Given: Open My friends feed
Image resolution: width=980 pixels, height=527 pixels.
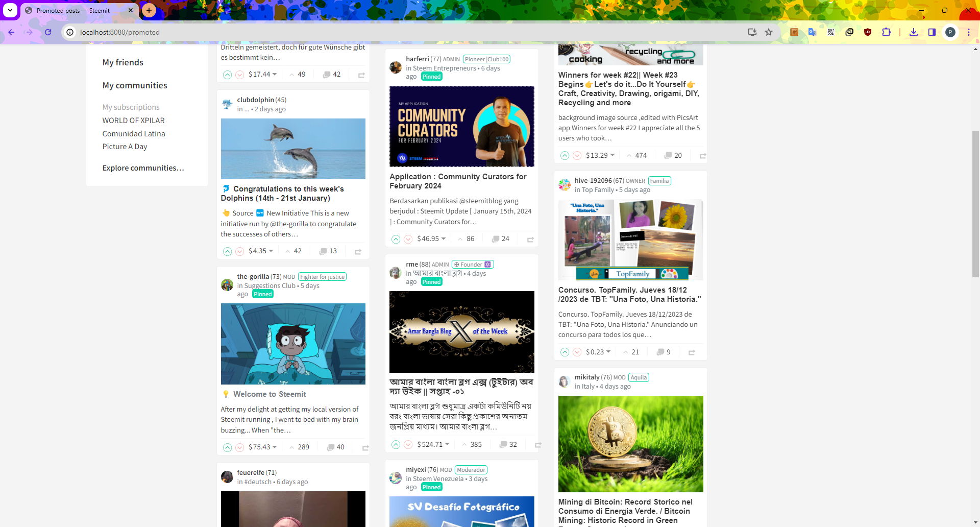Looking at the screenshot, I should (x=123, y=62).
